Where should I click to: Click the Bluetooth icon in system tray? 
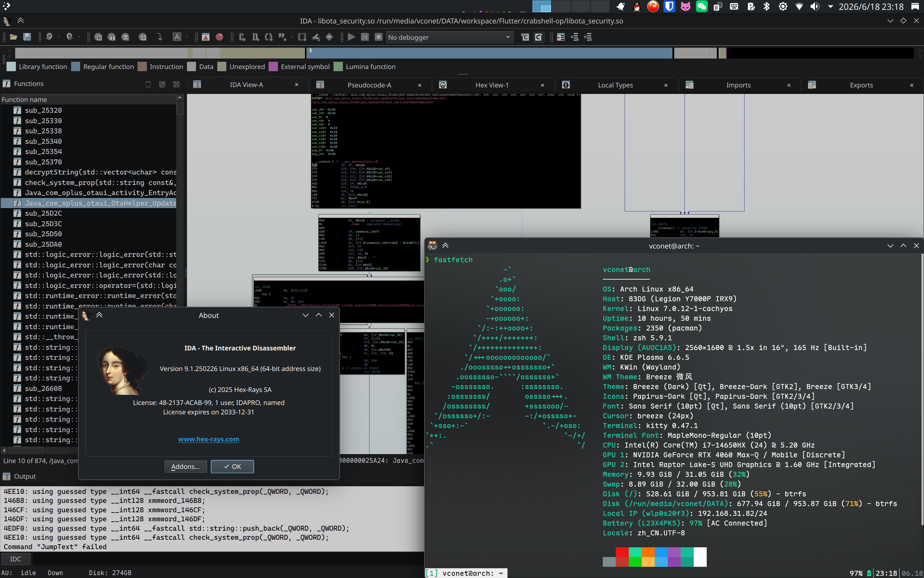point(766,7)
